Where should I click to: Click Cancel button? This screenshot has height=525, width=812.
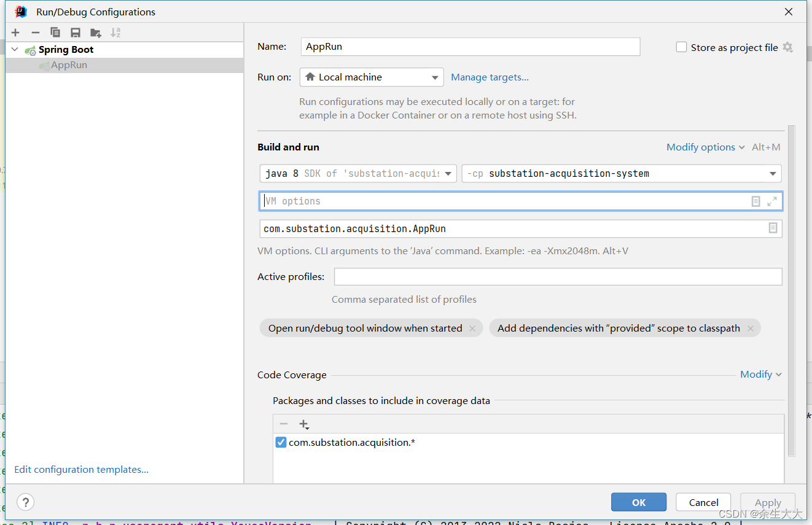pyautogui.click(x=703, y=502)
